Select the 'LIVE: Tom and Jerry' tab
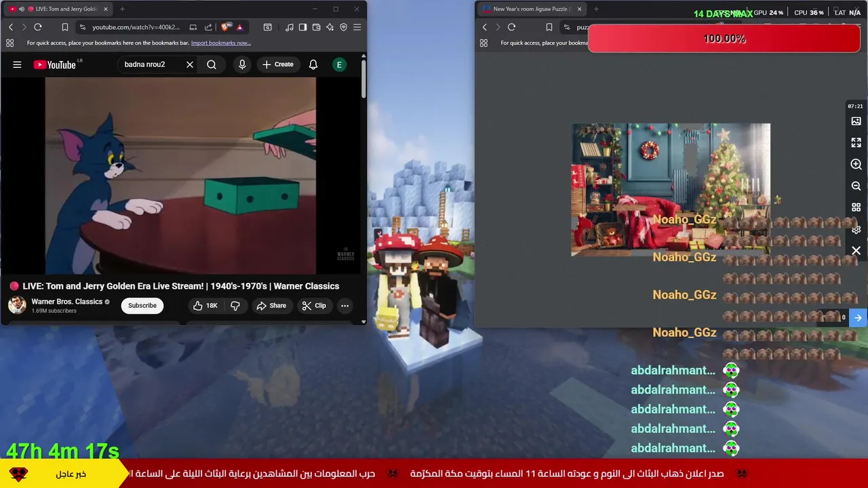This screenshot has width=868, height=488. point(60,9)
